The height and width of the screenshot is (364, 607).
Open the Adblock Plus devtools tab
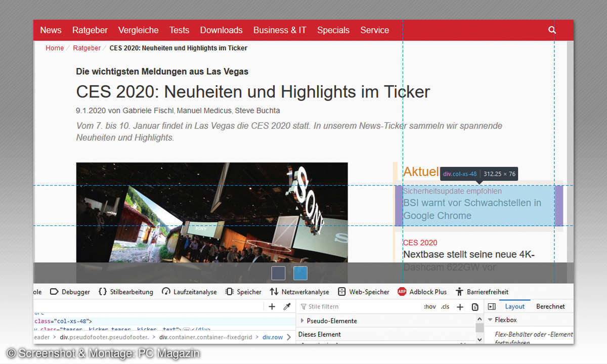coord(422,292)
